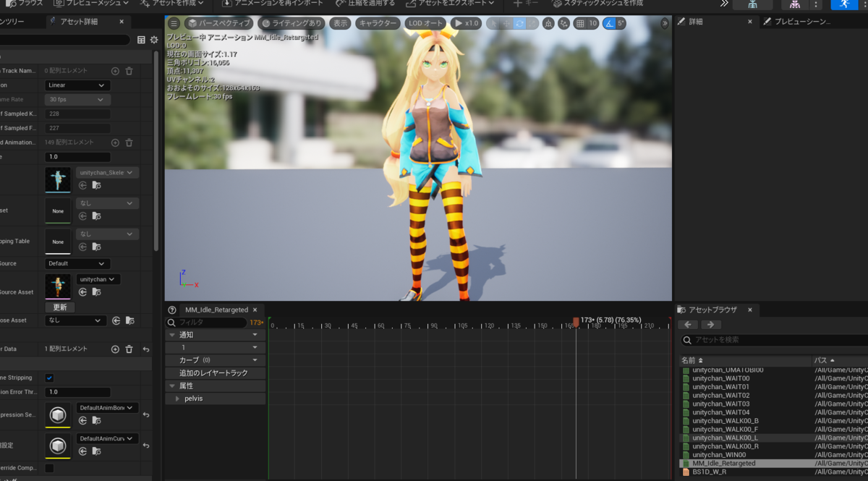Choose the select-mode cursor tool in viewport
This screenshot has width=868, height=481.
click(493, 23)
